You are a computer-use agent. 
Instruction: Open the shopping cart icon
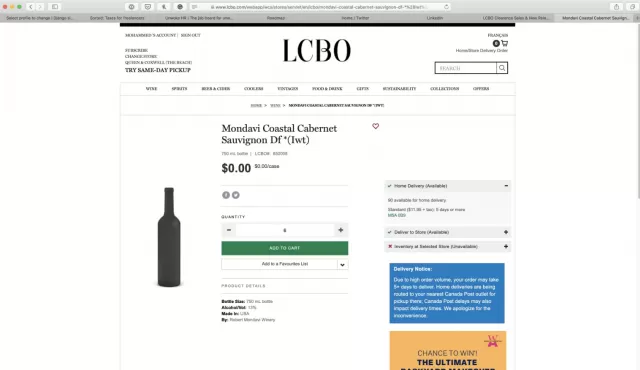click(504, 43)
